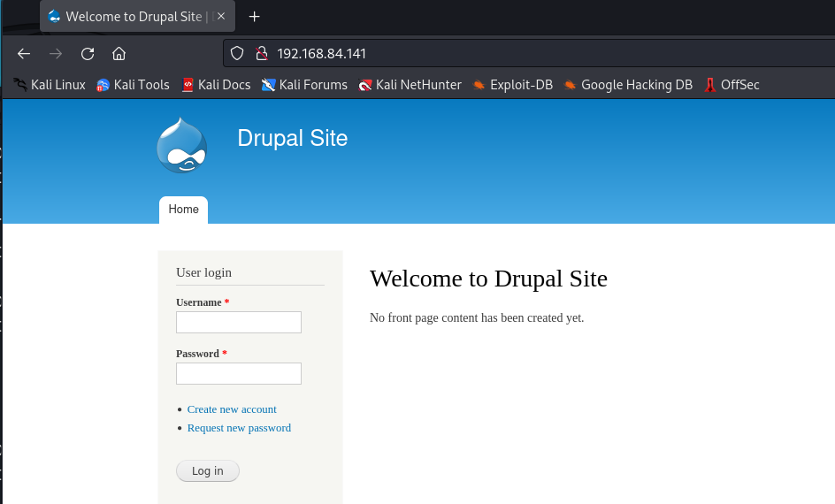
Task: Open the Kali Linux bookmark
Action: coord(50,85)
